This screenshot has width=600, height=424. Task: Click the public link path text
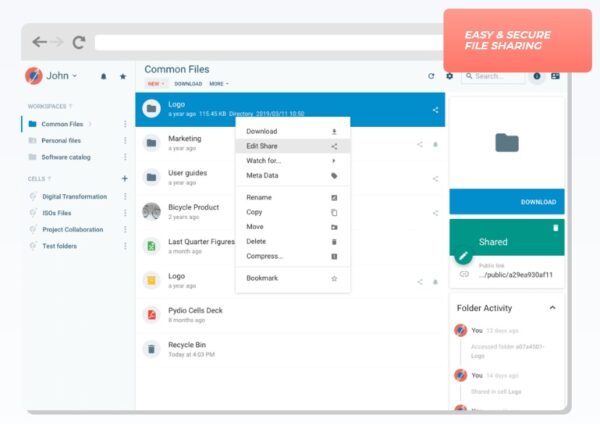click(x=515, y=275)
